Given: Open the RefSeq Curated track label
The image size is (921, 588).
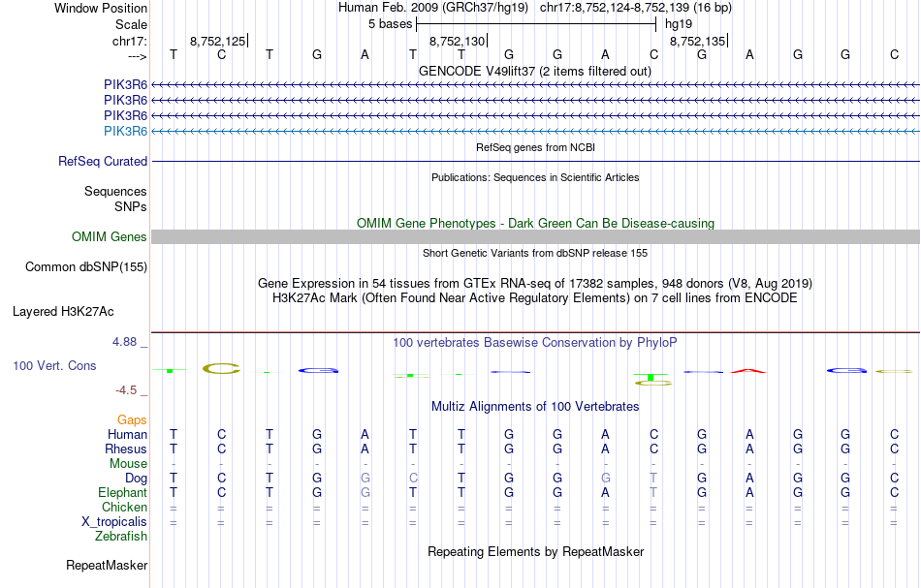Looking at the screenshot, I should click(102, 161).
